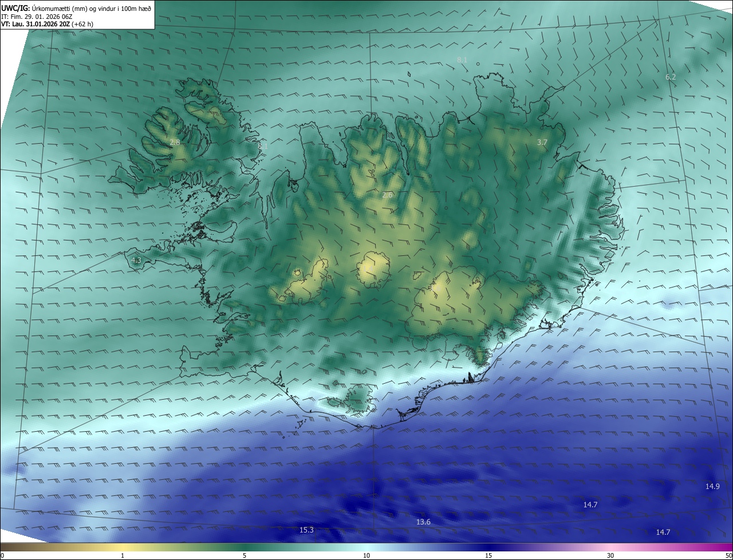Click the 8.1 value east of the Westfjords

(263, 147)
